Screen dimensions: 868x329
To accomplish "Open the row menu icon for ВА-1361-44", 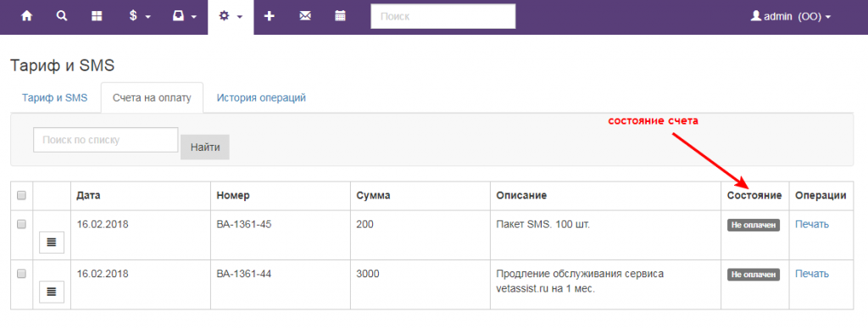I will pos(52,292).
